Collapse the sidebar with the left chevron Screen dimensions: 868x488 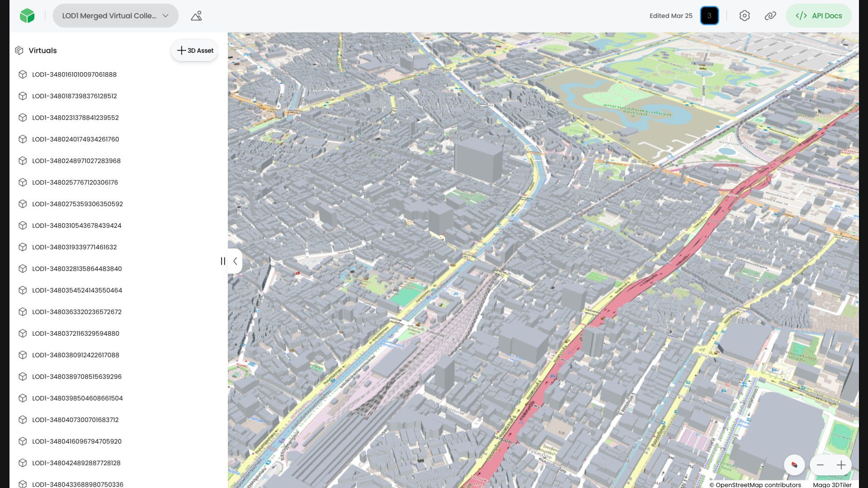(x=235, y=261)
